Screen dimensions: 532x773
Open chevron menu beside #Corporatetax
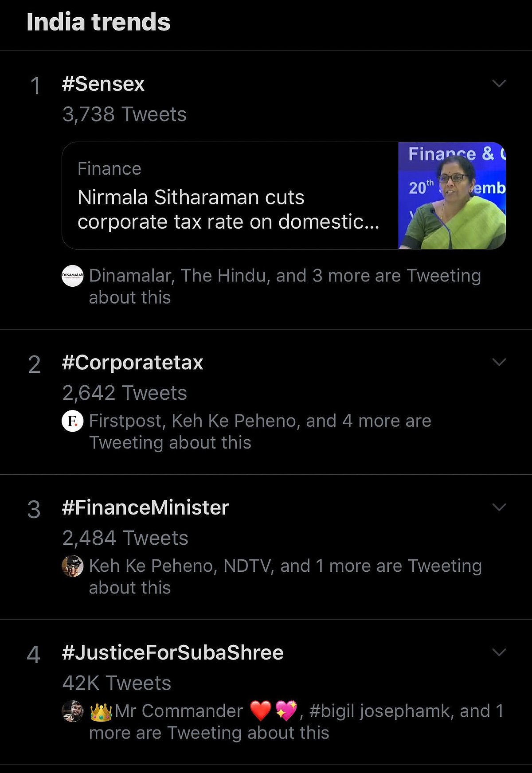(x=499, y=362)
